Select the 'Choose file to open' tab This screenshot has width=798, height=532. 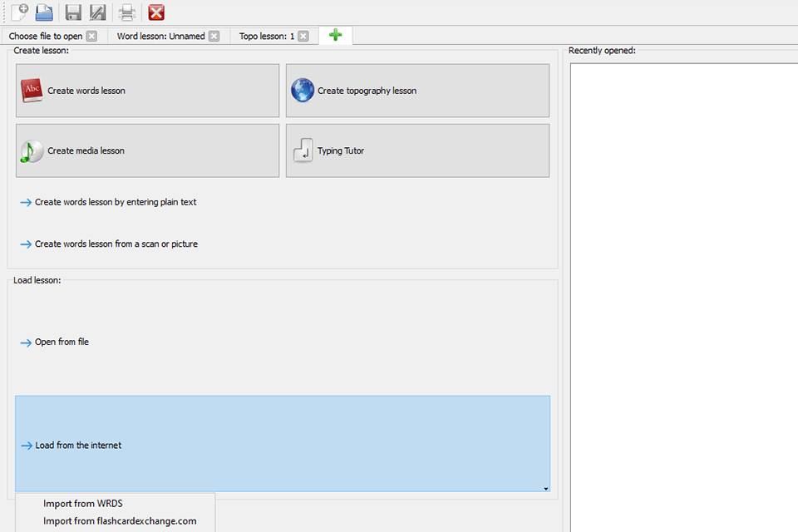pos(46,36)
